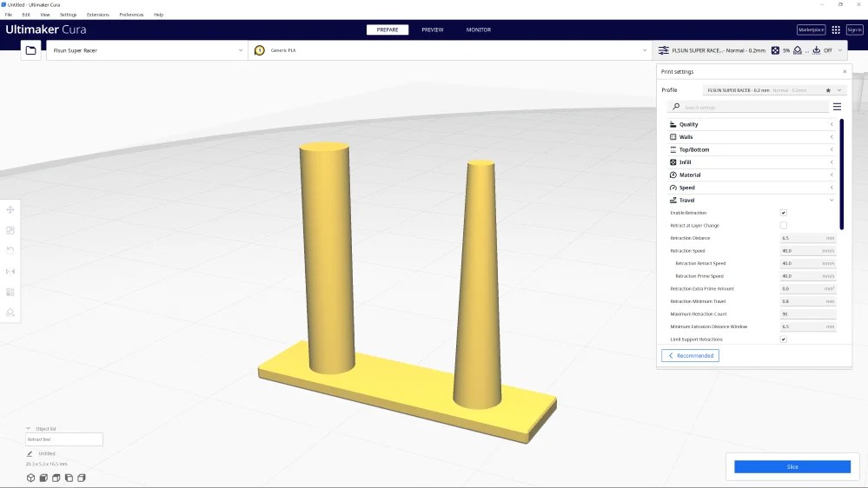Open the Profile dropdown
The height and width of the screenshot is (488, 868).
tap(774, 90)
